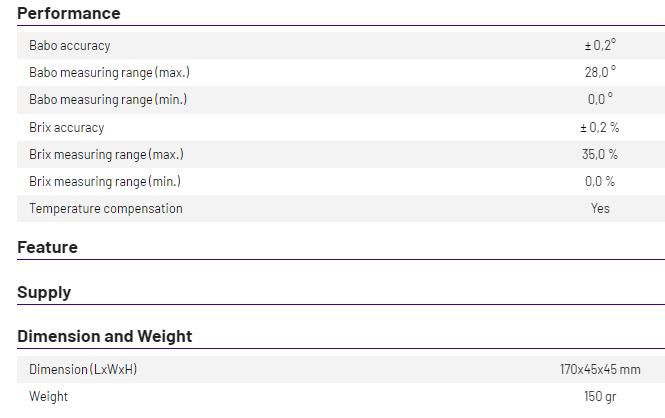Select the Dimension (LxWxH) label

[x=83, y=370]
